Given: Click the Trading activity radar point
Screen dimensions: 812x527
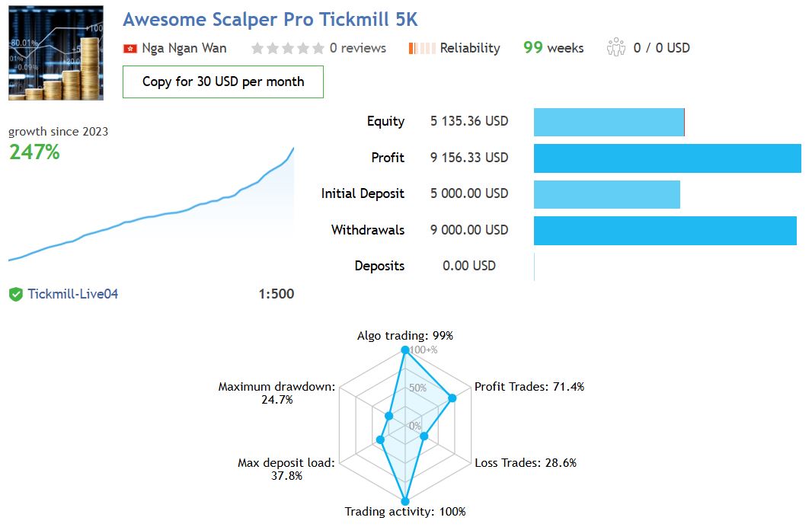Looking at the screenshot, I should (x=405, y=501).
